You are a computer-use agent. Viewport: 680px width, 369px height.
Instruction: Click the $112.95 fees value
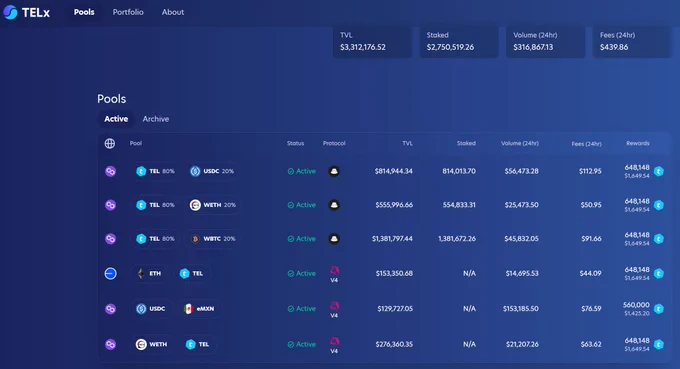[x=590, y=171]
